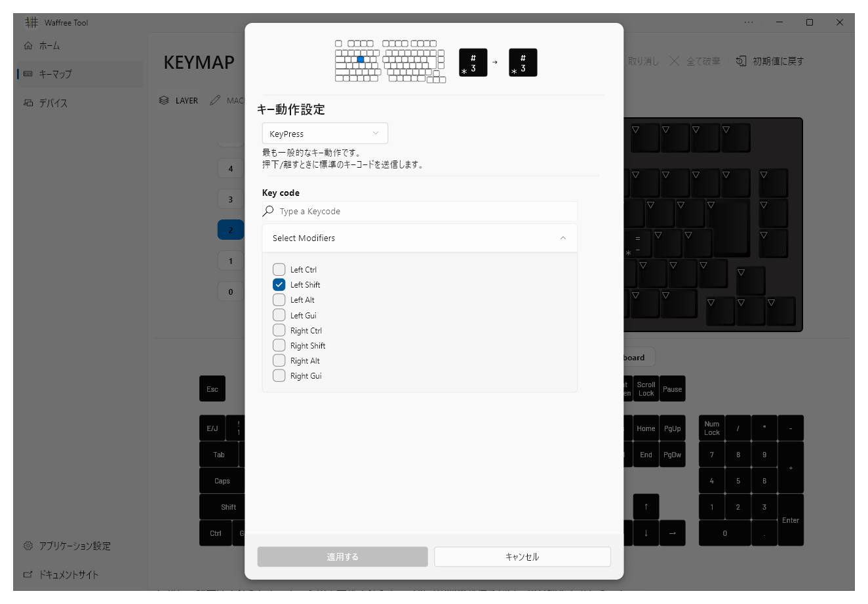The width and height of the screenshot is (868, 604).
Task: Select the right arrow key in the palette
Action: click(x=672, y=533)
